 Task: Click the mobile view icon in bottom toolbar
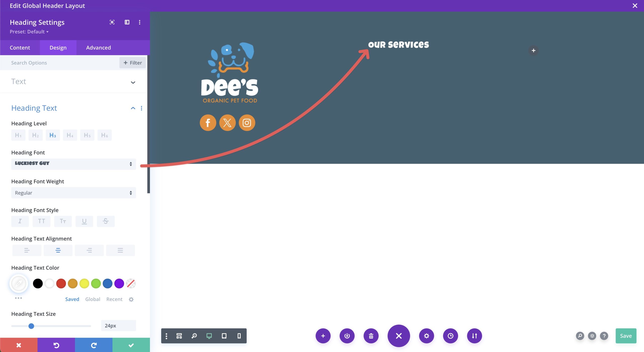pyautogui.click(x=239, y=336)
